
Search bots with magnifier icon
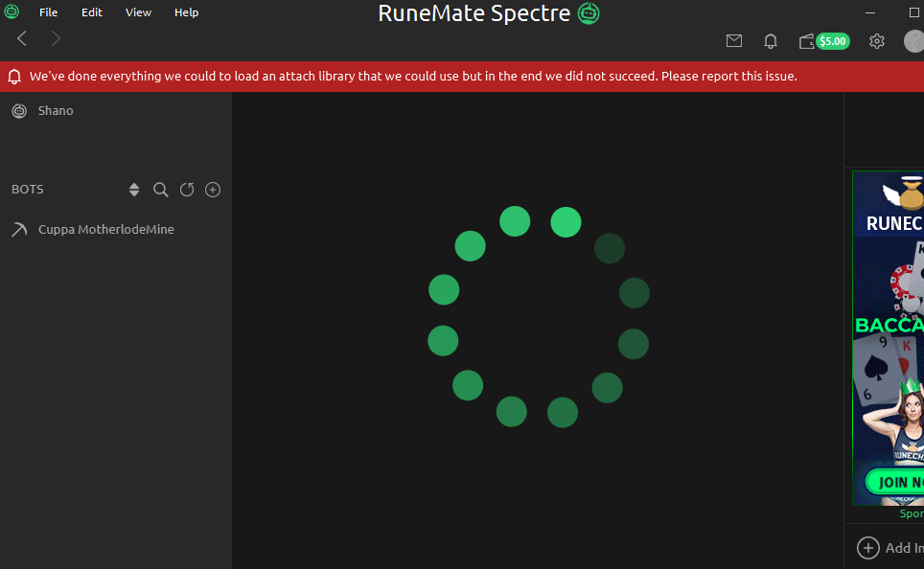point(160,190)
